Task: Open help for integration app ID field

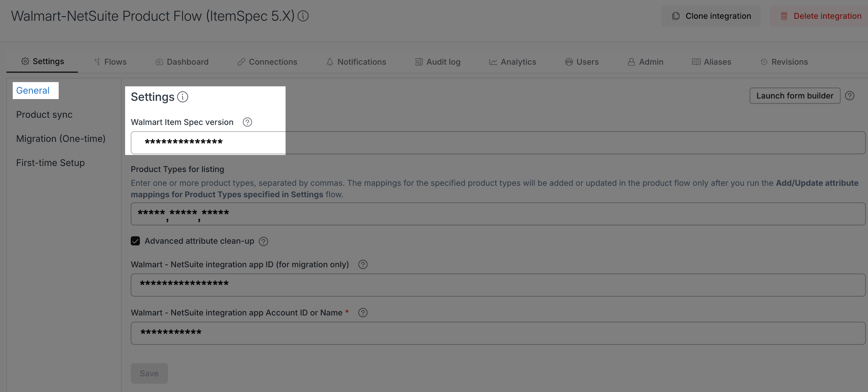Action: pos(363,265)
